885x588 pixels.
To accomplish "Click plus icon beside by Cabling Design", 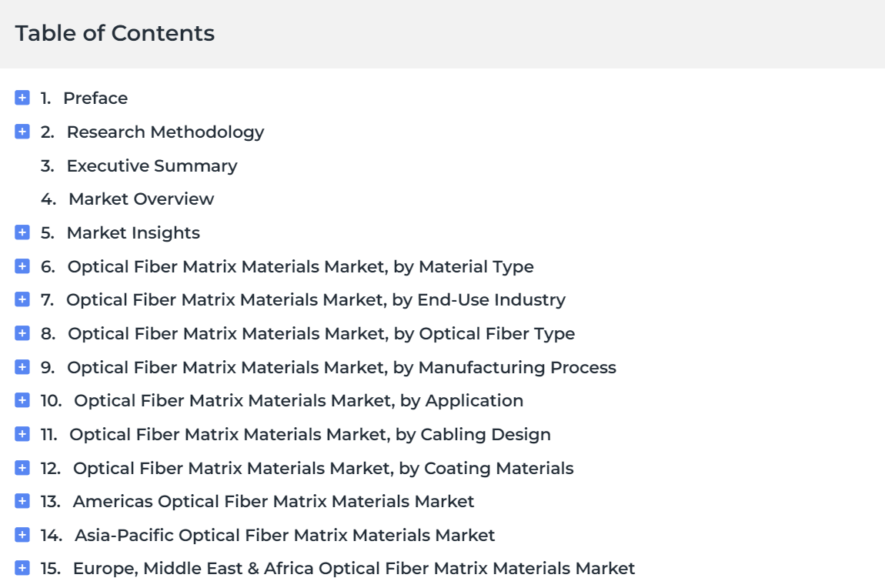I will (x=22, y=435).
